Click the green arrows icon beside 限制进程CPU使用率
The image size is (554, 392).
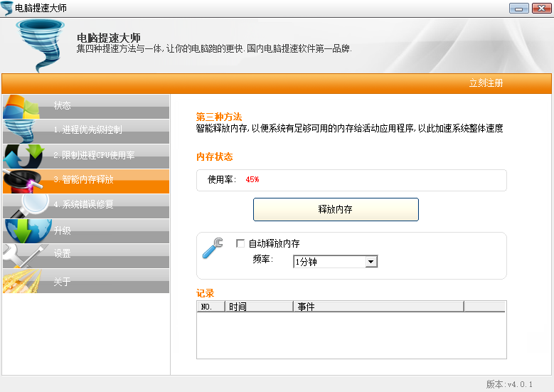pos(21,157)
